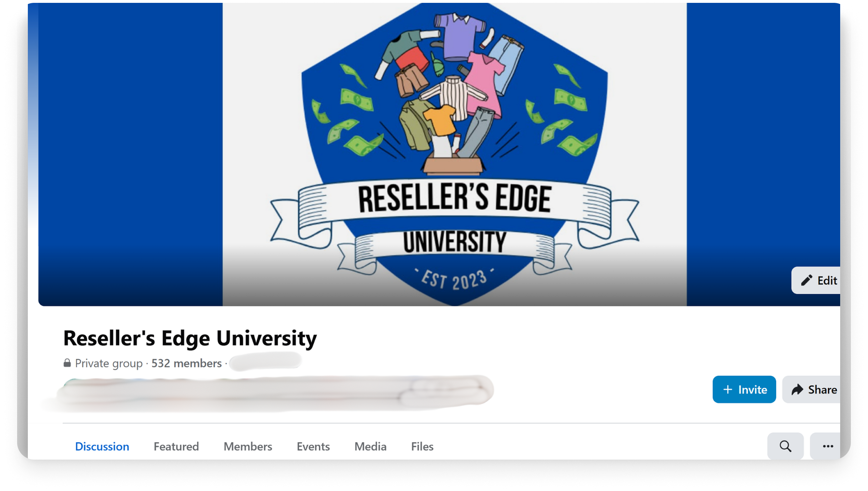Screen dimensions: 868x491
Task: Click the share arrow icon
Action: (x=797, y=390)
